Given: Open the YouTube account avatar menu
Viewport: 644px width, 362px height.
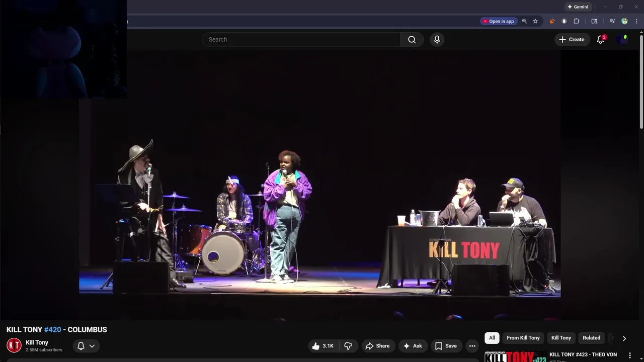Looking at the screenshot, I should 623,39.
